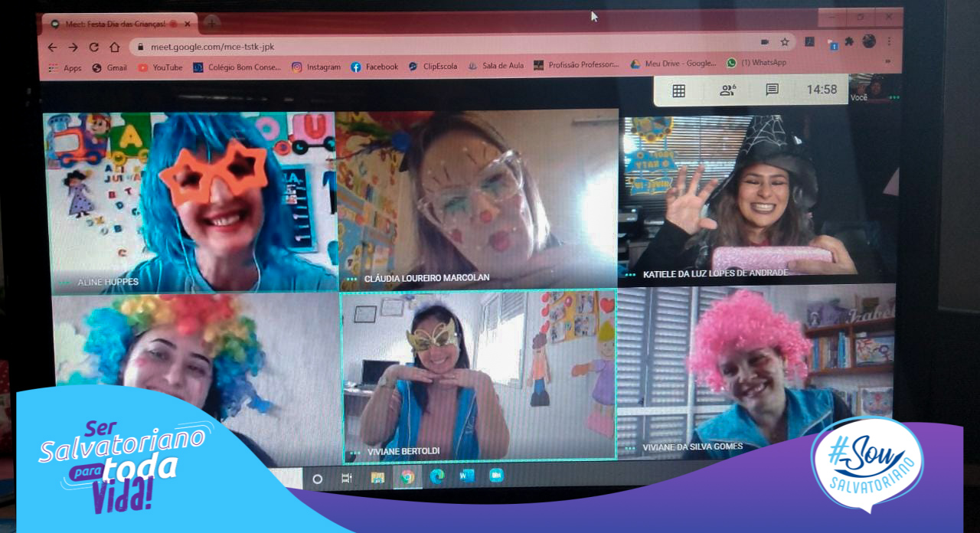Screen dimensions: 980x533
Task: Open the Meet chat panel
Action: click(x=773, y=90)
